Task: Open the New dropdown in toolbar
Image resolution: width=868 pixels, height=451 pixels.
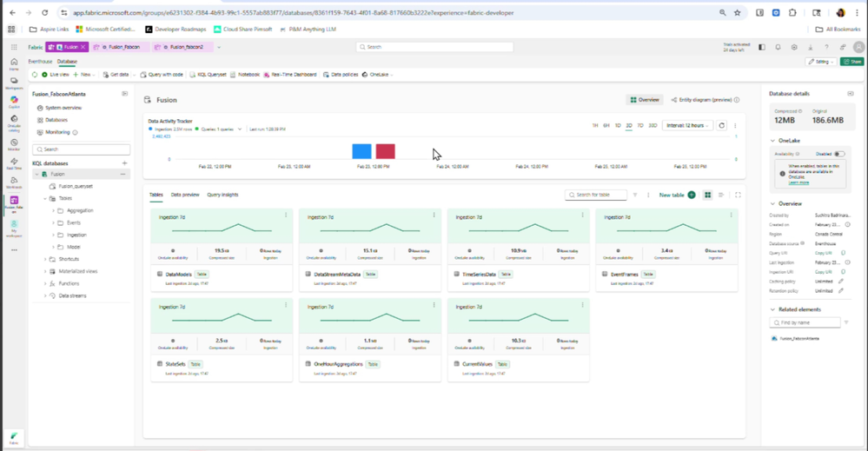Action: click(x=84, y=74)
